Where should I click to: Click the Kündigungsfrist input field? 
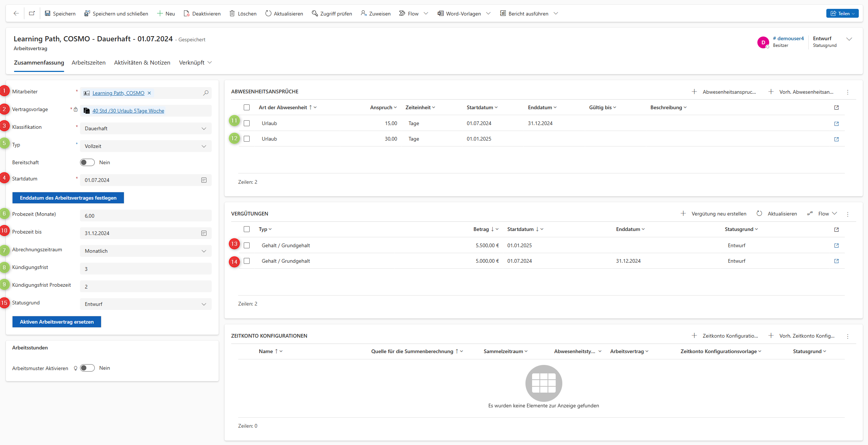146,269
